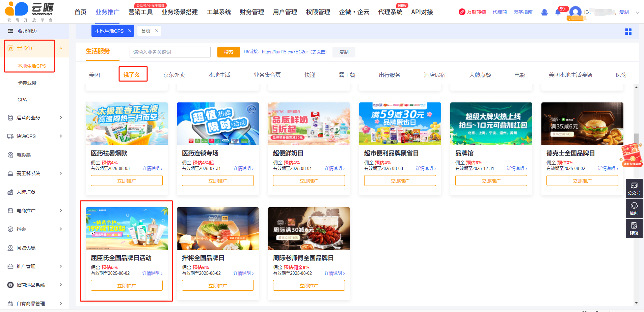Open the grid layout icon at top right
Screen dimensions: 644x312
[628, 32]
